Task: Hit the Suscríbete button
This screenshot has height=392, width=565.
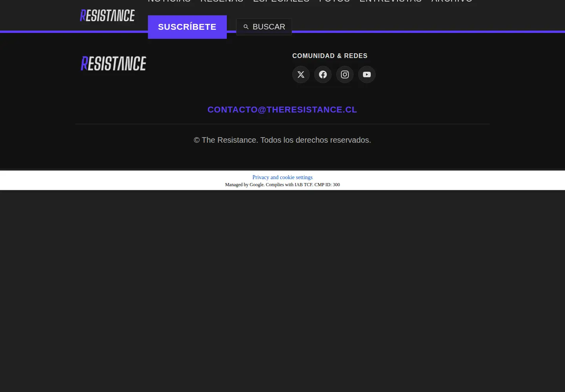Action: coord(187,27)
